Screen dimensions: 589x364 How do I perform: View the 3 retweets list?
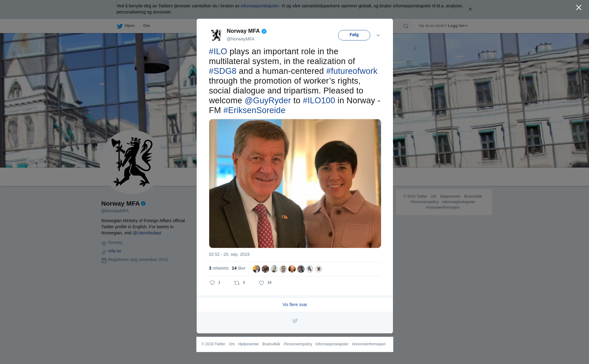coord(219,268)
